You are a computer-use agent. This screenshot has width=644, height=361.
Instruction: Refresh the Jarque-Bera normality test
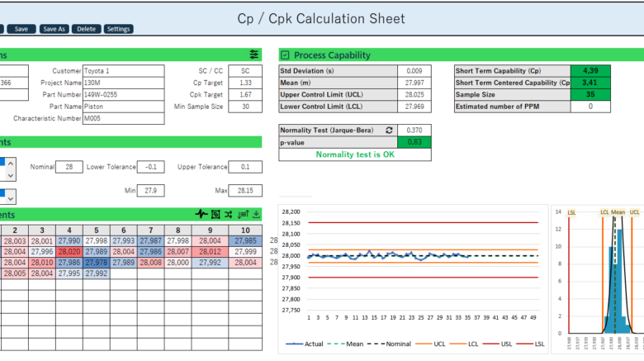tap(390, 130)
